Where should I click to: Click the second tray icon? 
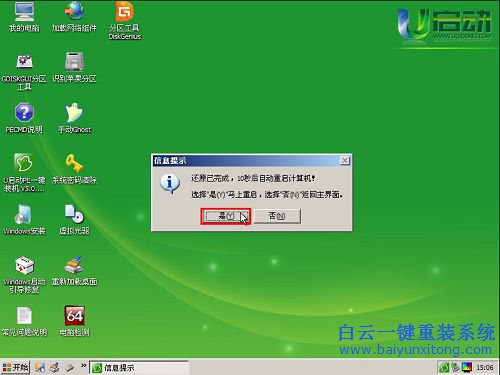pos(455,367)
